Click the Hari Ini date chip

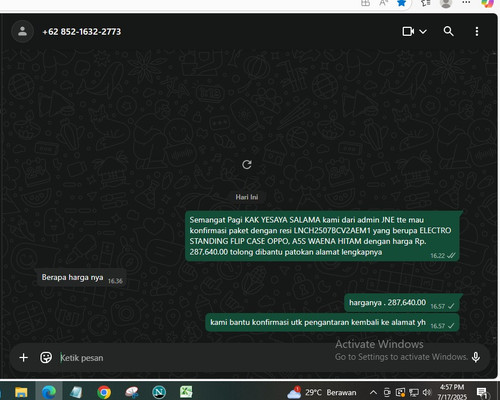tap(247, 197)
